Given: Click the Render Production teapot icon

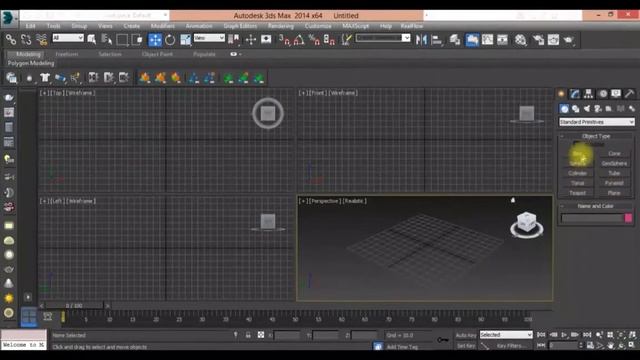Looking at the screenshot, I should click(569, 40).
